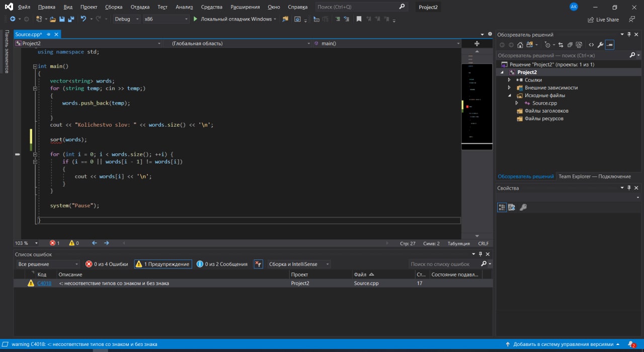
Task: Open the main() member dropdown
Action: pos(386,44)
